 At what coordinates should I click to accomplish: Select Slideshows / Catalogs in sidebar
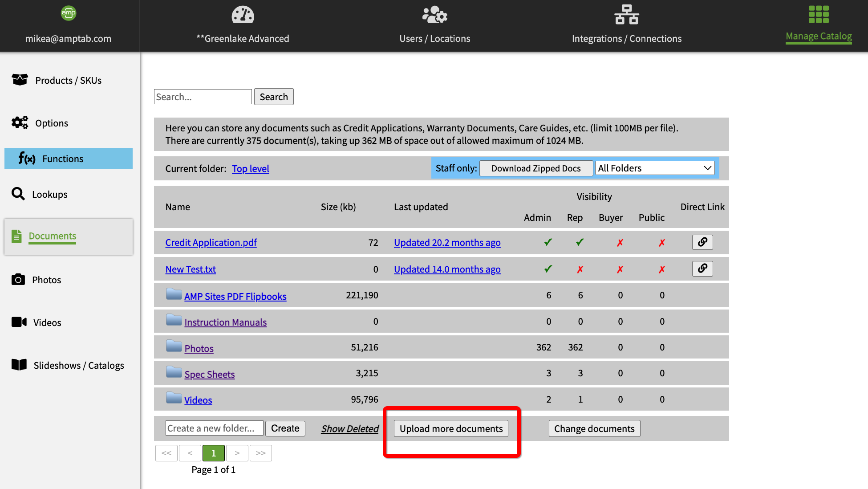78,365
